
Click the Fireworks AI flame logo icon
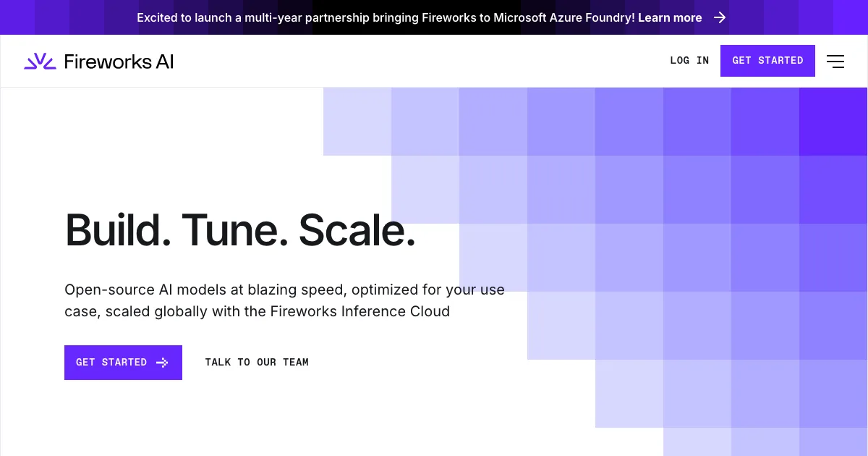pyautogui.click(x=40, y=62)
